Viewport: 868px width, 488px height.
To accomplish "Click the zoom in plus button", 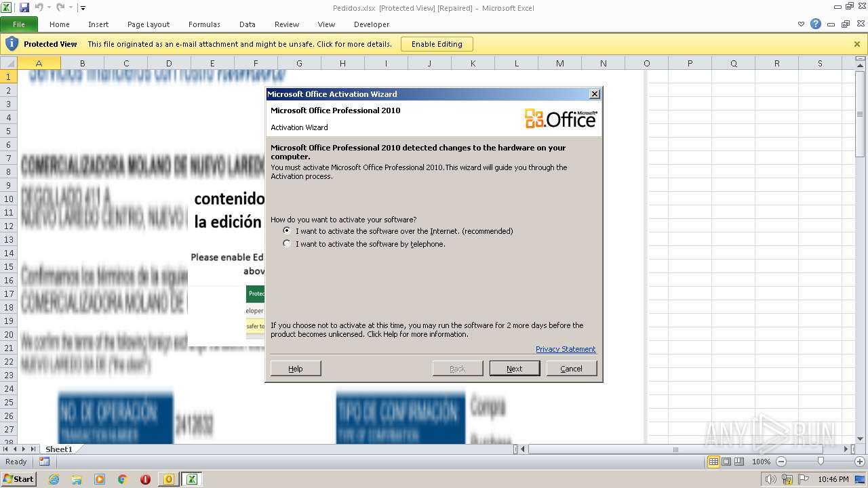I will click(x=860, y=462).
